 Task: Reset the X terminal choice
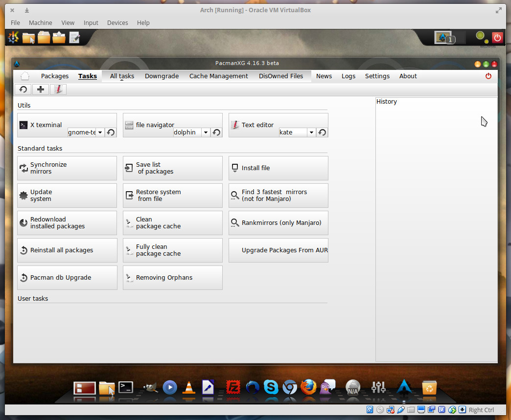[111, 132]
